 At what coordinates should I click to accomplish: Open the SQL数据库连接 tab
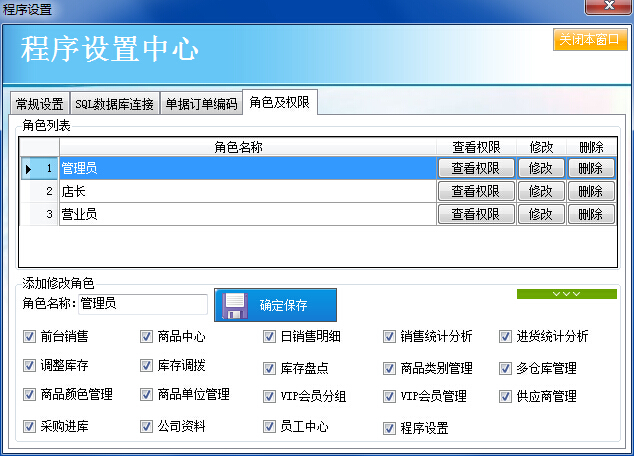tap(114, 104)
